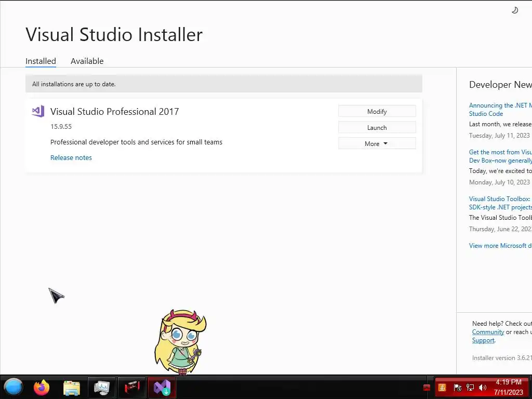The height and width of the screenshot is (399, 532).
Task: Open Firefox from the taskbar
Action: click(x=42, y=388)
